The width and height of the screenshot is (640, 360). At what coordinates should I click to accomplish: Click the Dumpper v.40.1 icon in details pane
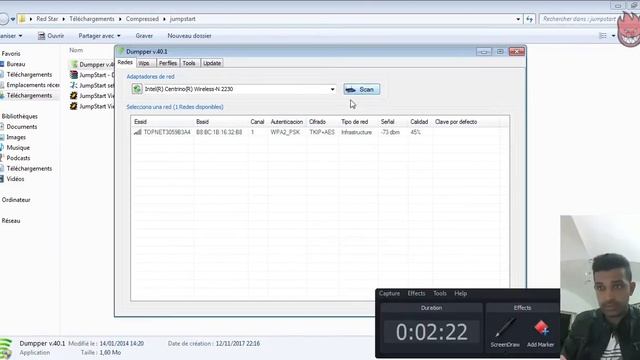pyautogui.click(x=6, y=348)
